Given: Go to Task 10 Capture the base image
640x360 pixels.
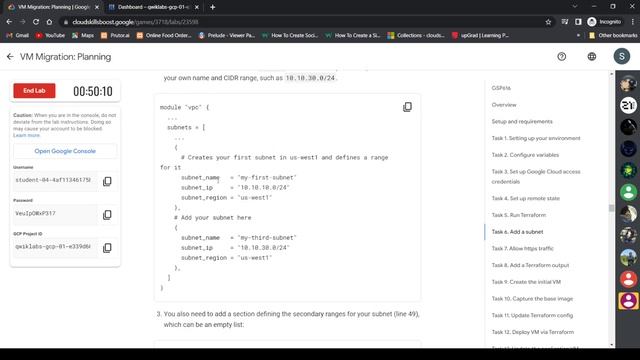Looking at the screenshot, I should pyautogui.click(x=532, y=299).
